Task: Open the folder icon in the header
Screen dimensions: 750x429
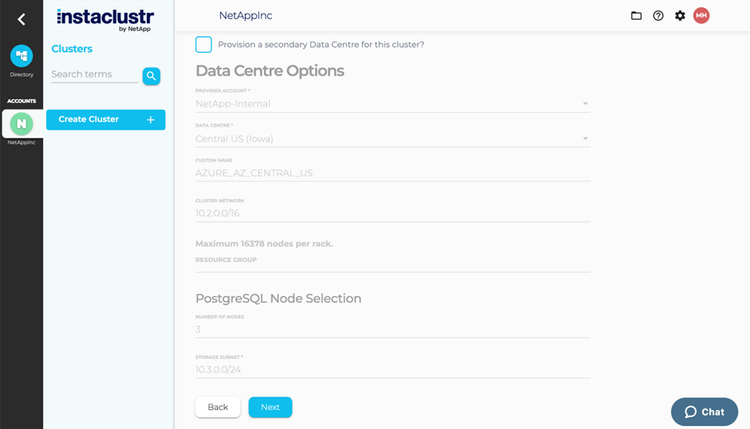Action: pos(636,16)
